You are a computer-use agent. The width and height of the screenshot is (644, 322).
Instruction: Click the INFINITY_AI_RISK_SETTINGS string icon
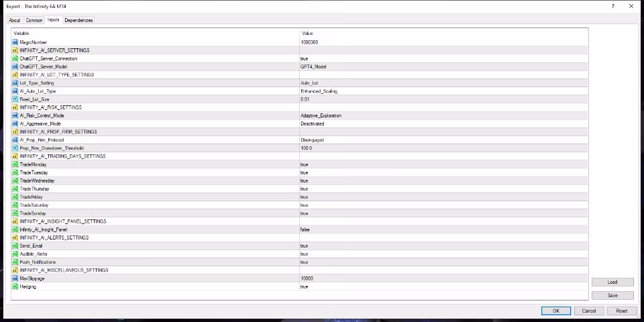pos(15,107)
